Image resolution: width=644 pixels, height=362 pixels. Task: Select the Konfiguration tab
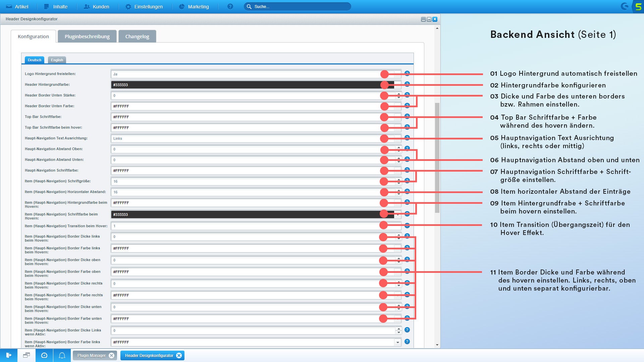tap(33, 36)
